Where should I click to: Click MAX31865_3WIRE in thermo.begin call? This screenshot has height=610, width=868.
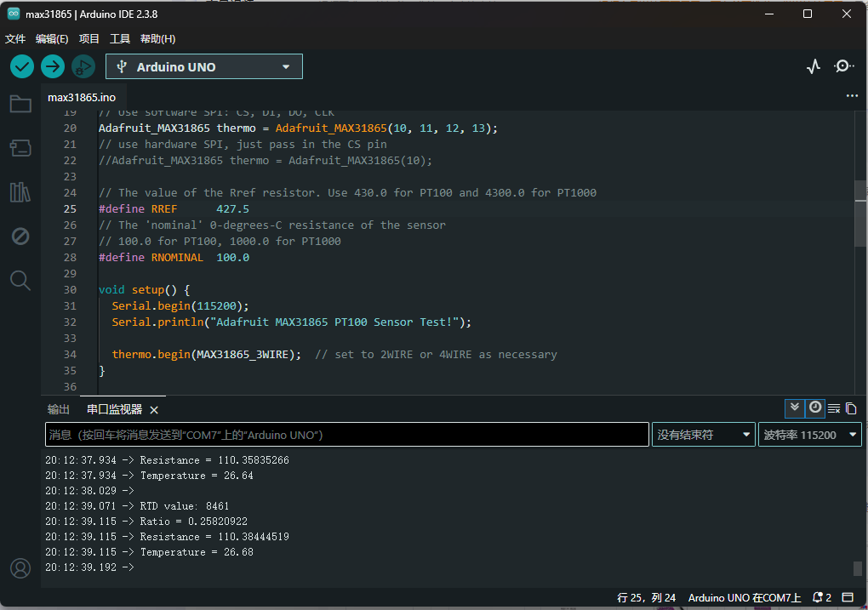pos(243,355)
